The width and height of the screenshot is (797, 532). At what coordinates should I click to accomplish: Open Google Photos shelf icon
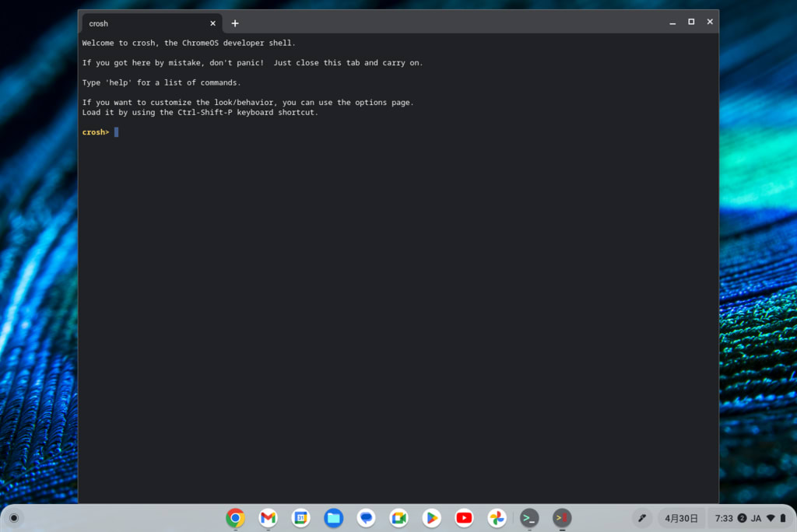497,518
